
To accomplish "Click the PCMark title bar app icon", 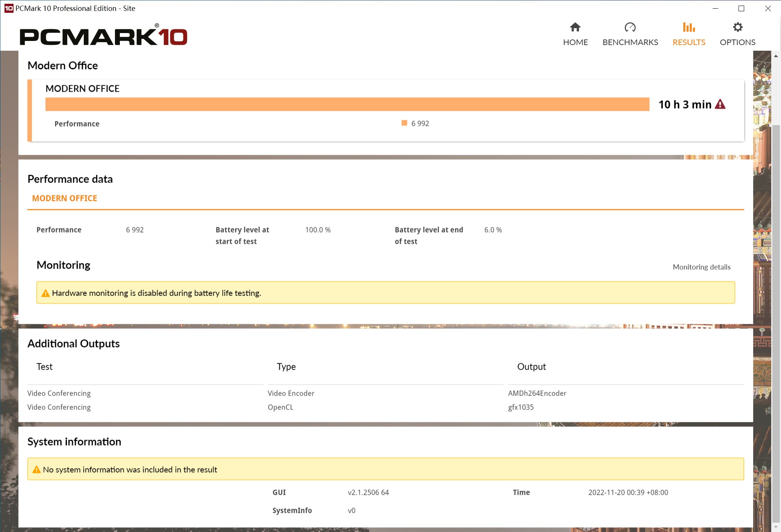I will tap(9, 8).
